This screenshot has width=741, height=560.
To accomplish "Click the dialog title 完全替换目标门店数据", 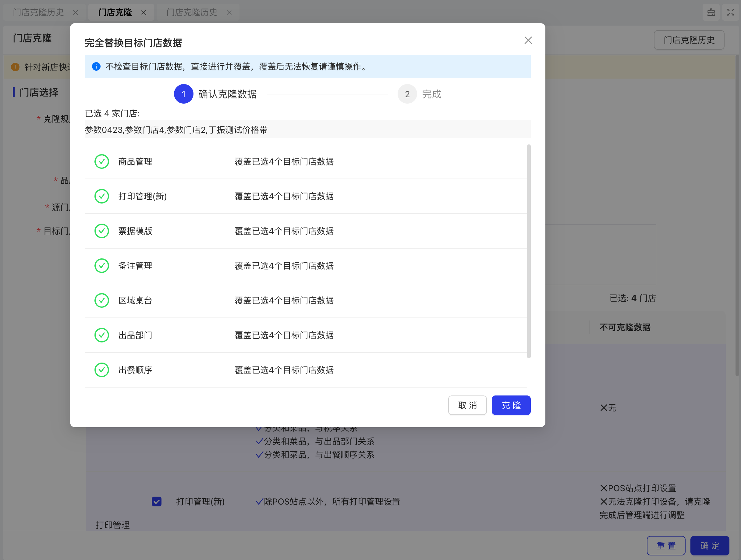I will point(133,43).
